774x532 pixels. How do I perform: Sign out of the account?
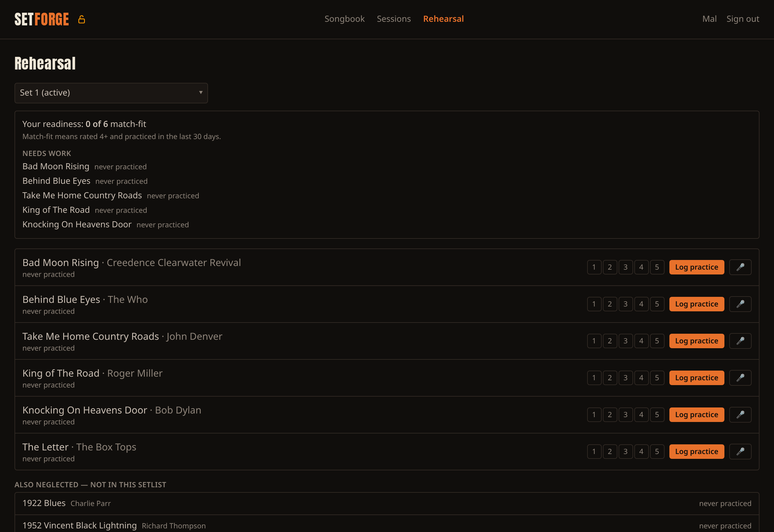click(x=743, y=19)
